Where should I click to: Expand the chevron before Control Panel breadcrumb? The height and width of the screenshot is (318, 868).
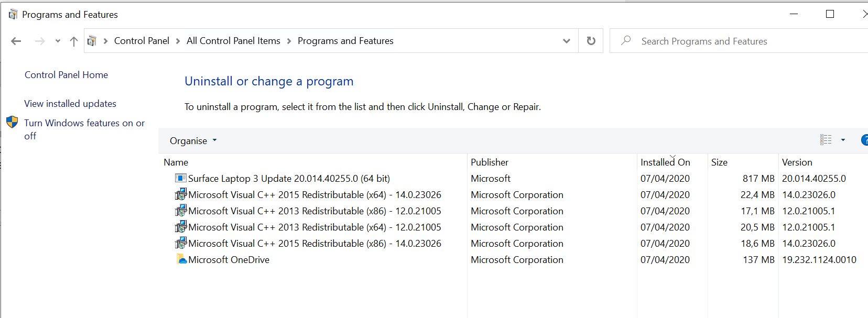(x=105, y=41)
